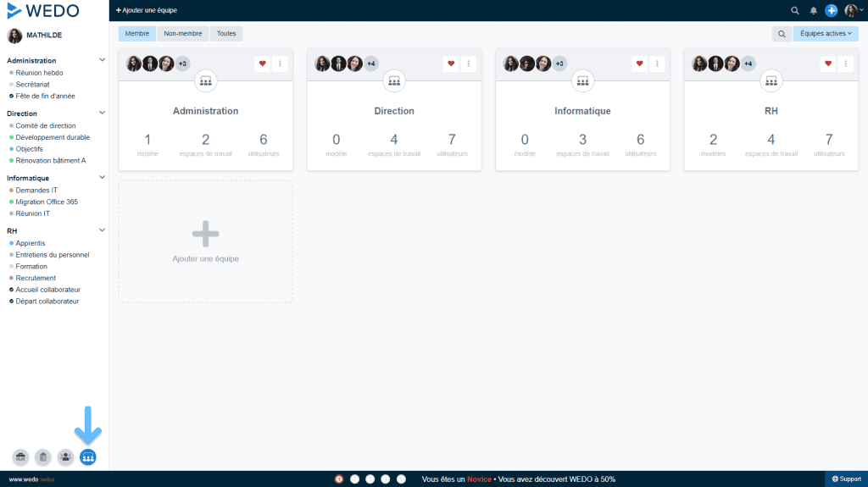
Task: Open the three-dot menu on RH card
Action: pos(846,64)
